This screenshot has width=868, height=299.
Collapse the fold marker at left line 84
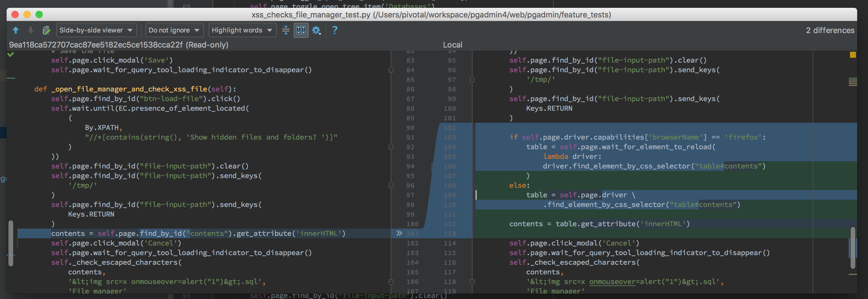(x=391, y=70)
